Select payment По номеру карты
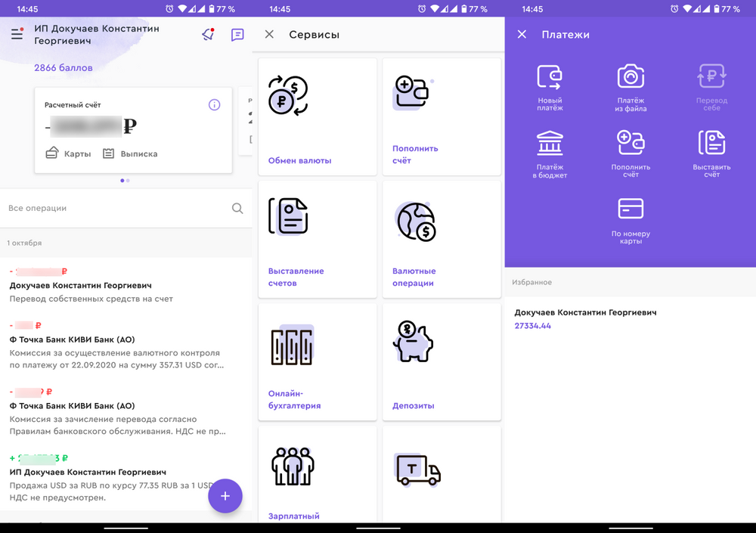Screen dimensions: 756x533 point(631,221)
